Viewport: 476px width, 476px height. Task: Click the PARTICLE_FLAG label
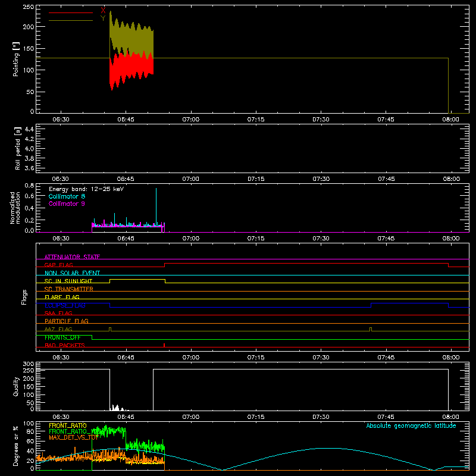67,321
